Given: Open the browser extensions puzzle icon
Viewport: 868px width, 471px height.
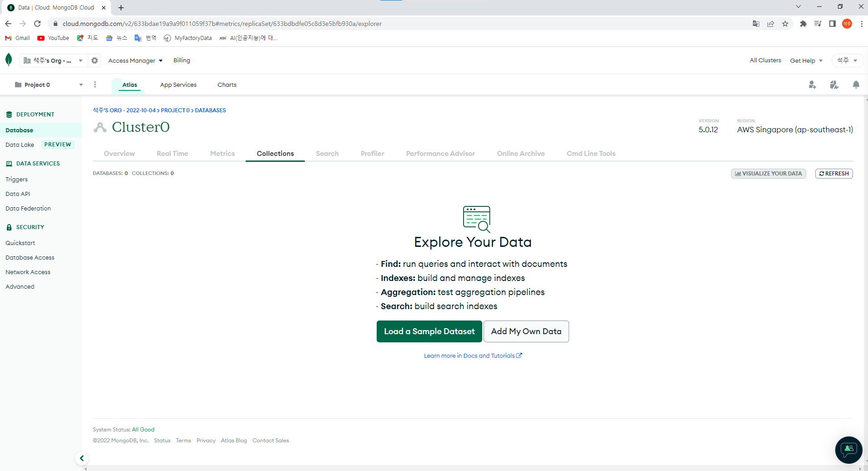Looking at the screenshot, I should [803, 24].
